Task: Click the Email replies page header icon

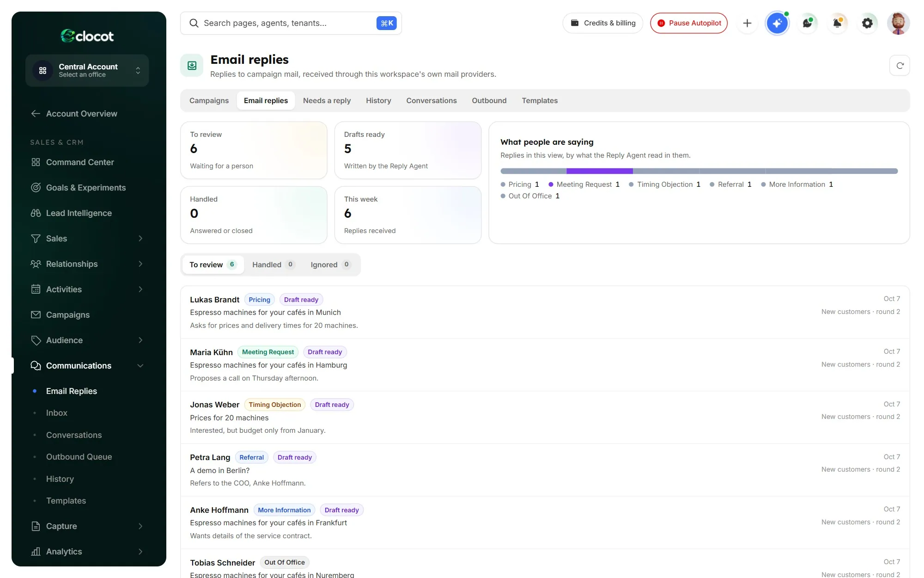Action: [x=192, y=66]
